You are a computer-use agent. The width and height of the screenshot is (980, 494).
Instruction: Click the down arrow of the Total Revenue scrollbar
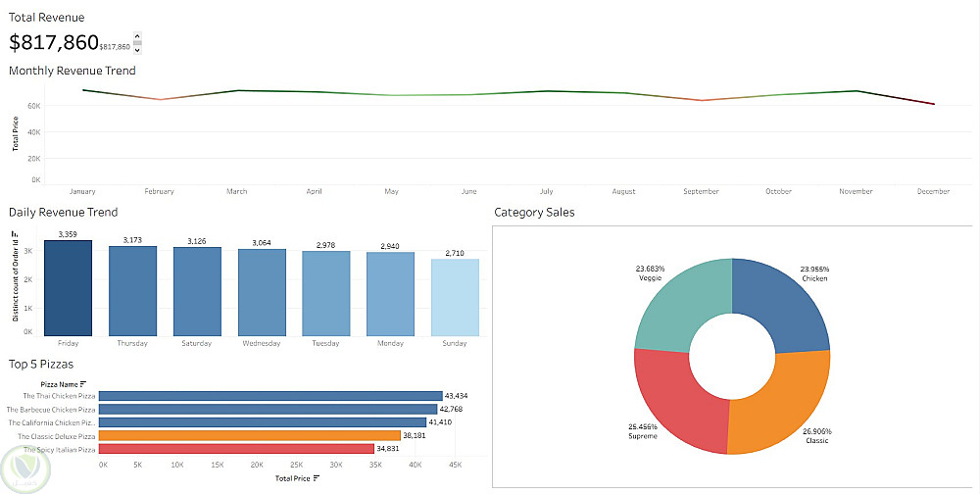[x=137, y=51]
